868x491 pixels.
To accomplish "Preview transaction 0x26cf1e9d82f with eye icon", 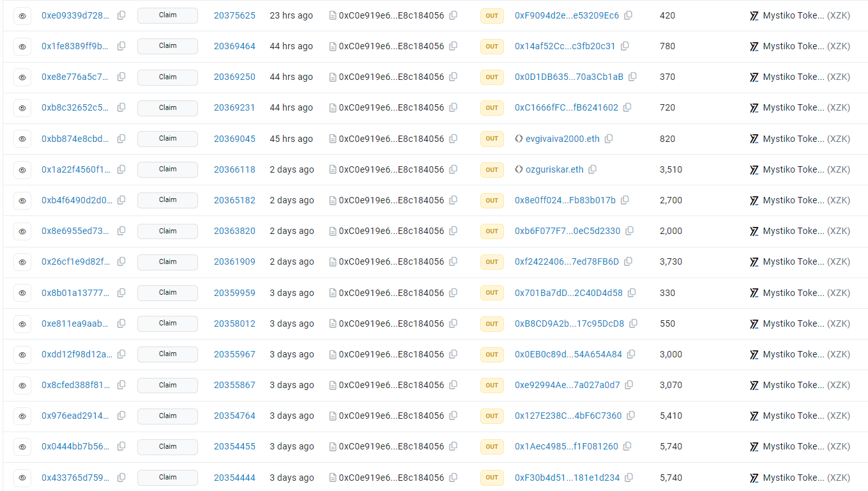I will point(22,261).
